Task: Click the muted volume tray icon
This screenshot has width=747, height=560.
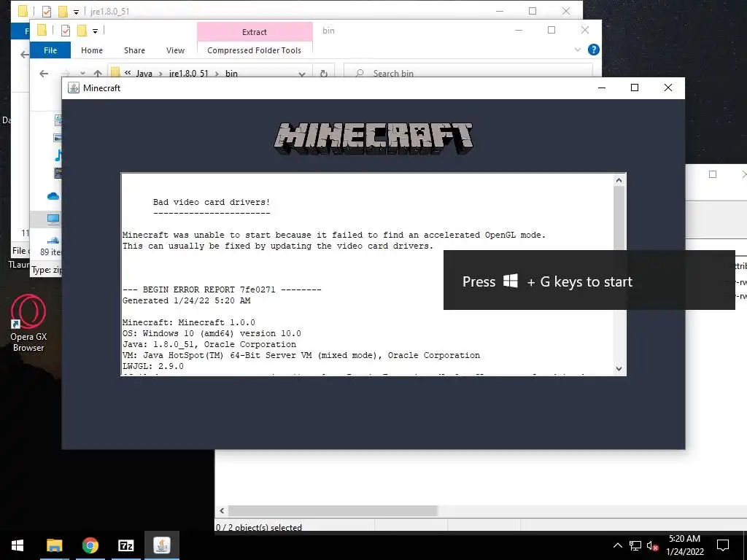Action: (652, 545)
